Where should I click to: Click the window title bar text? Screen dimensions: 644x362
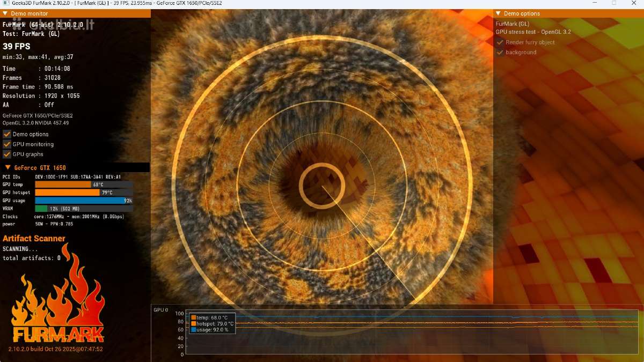coord(116,3)
